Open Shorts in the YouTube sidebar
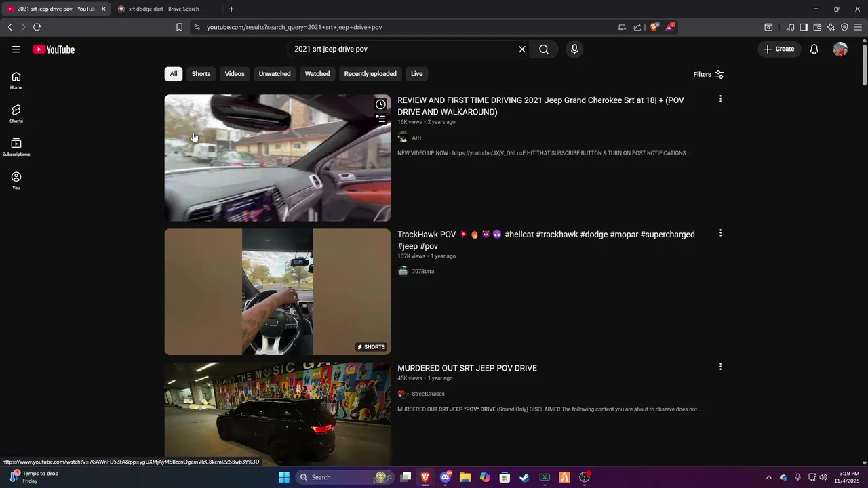The height and width of the screenshot is (488, 868). click(16, 113)
